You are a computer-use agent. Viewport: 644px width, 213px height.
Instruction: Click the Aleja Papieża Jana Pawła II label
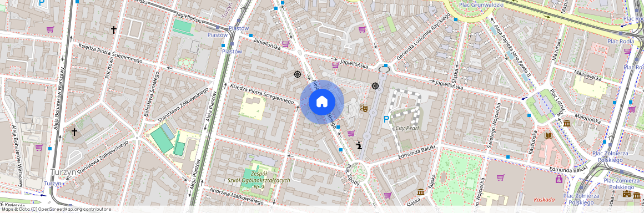[512, 52]
